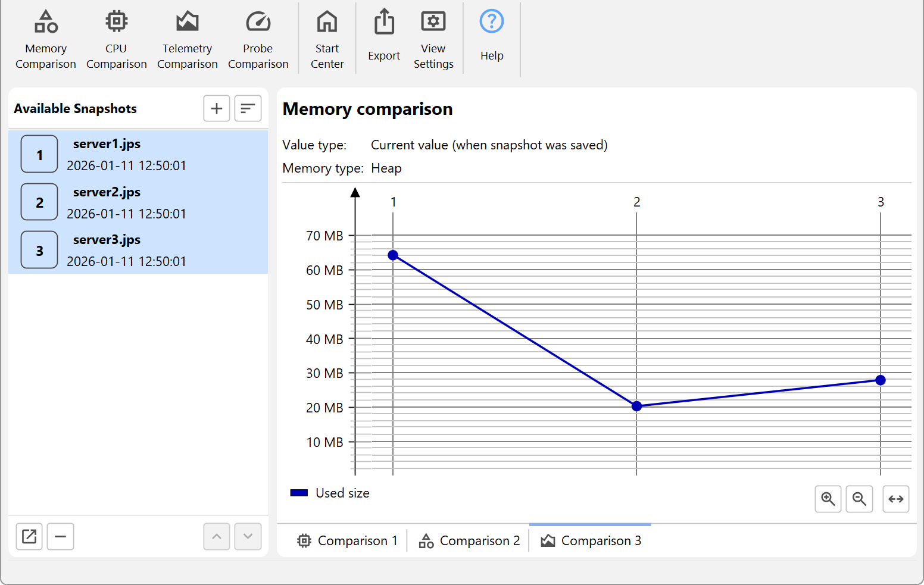Zoom in on the memory chart
This screenshot has height=585, width=924.
[828, 499]
